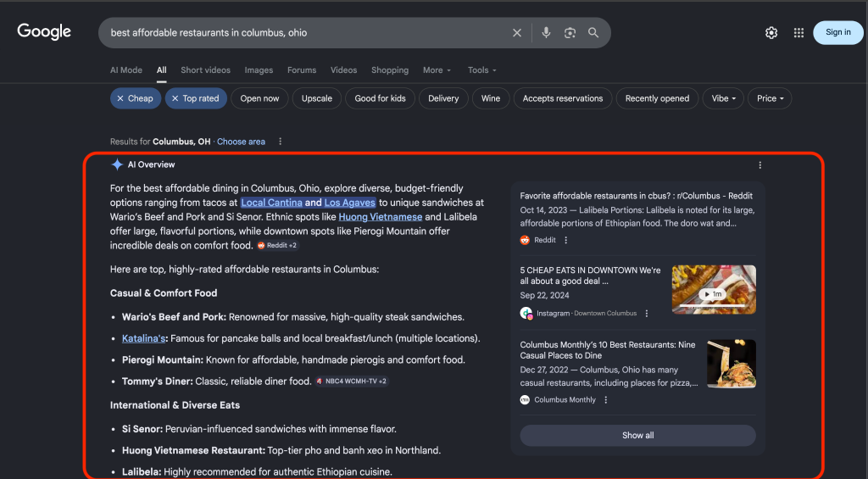Select the All results tab

(161, 70)
